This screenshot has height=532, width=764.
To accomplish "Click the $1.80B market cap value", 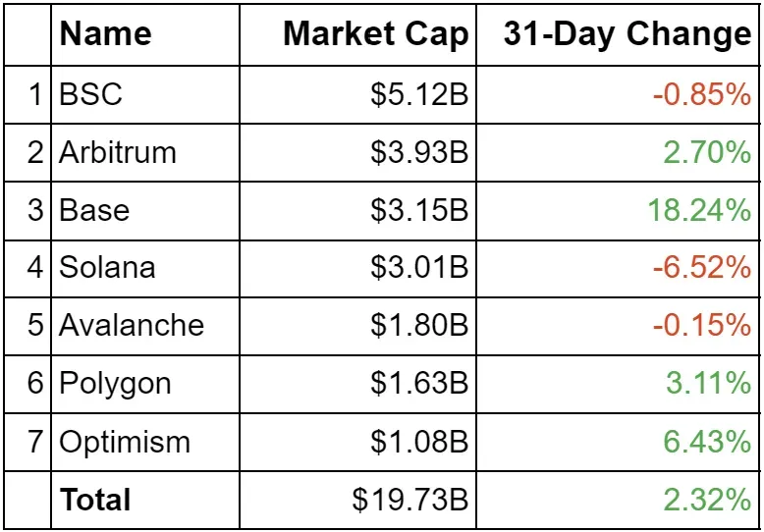I will click(419, 325).
